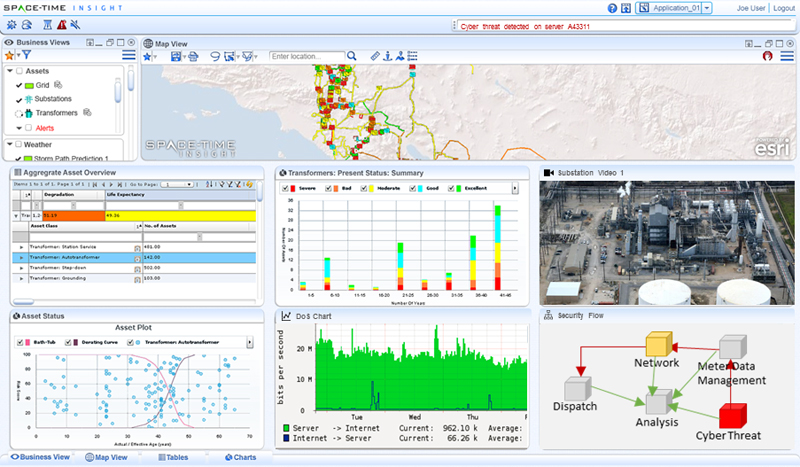Click the red circular icon in Map View

click(x=767, y=56)
